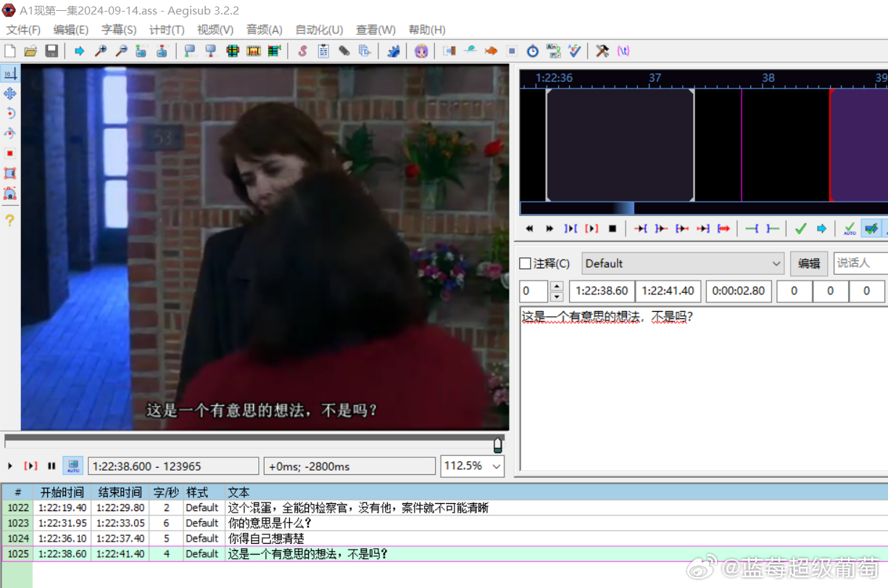Click the video seek bar handle

point(498,444)
